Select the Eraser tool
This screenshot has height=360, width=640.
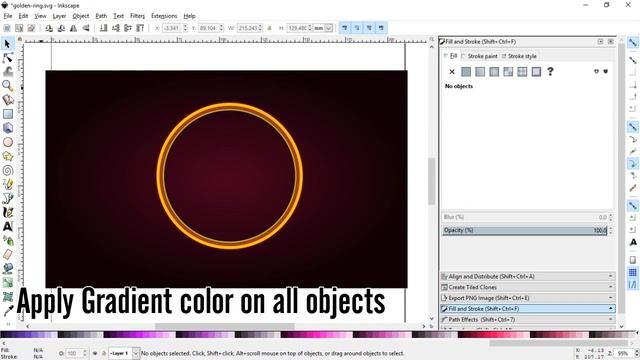tap(7, 254)
